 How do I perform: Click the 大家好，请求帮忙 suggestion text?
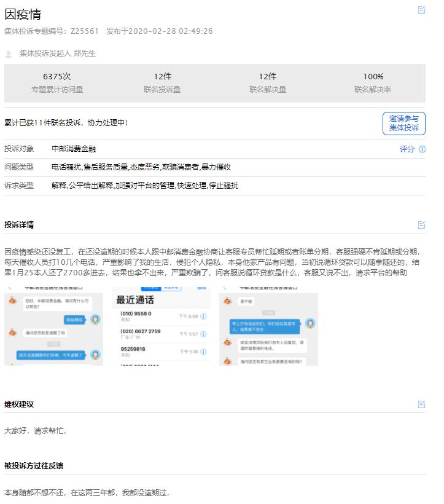tap(36, 431)
